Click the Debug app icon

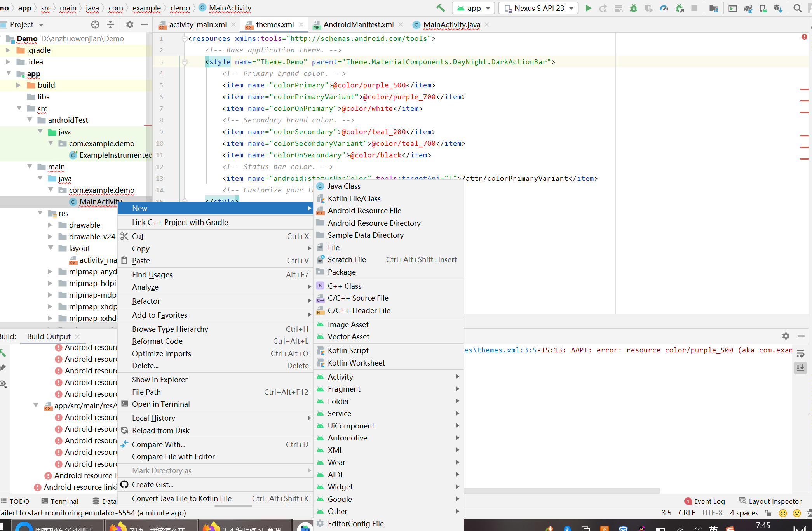click(x=633, y=8)
